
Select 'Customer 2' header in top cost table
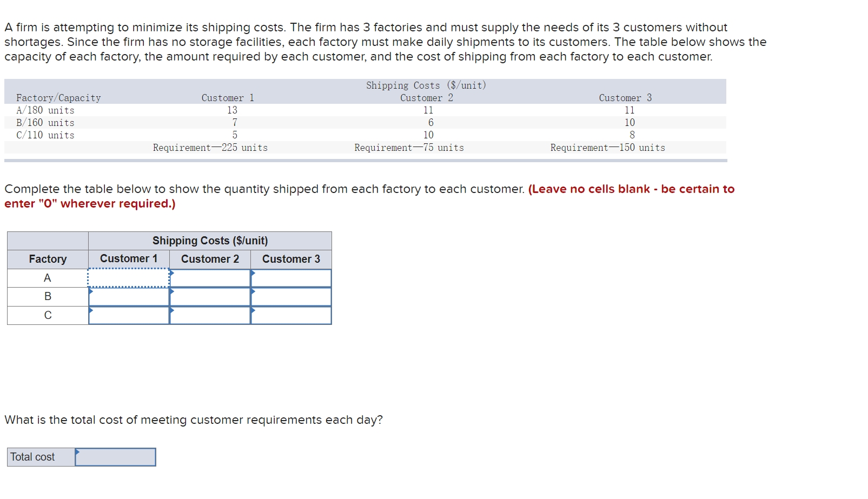coord(427,98)
